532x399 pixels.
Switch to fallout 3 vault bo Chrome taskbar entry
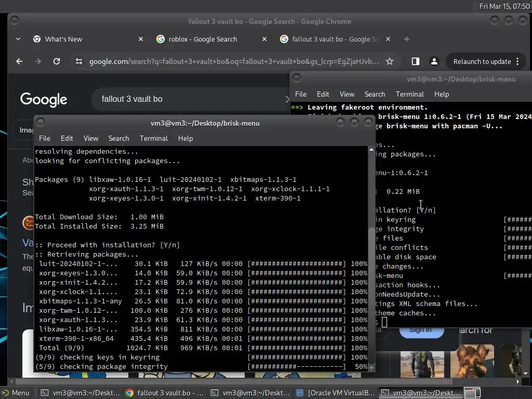point(165,393)
